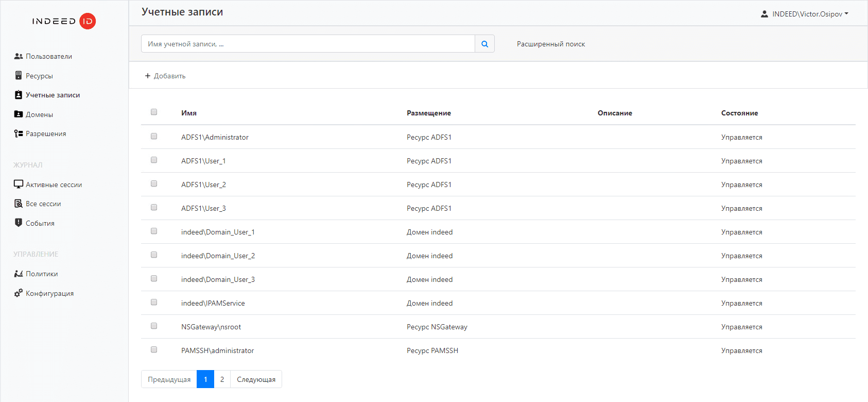Tick the checkbox for ADFS1\Administrator
This screenshot has height=402, width=868.
tap(154, 136)
